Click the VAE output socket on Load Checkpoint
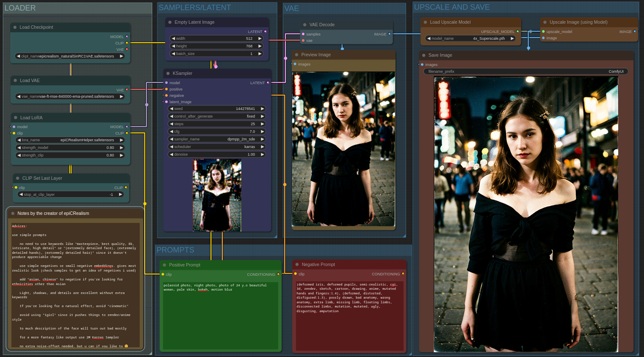This screenshot has width=644, height=357. pyautogui.click(x=127, y=49)
